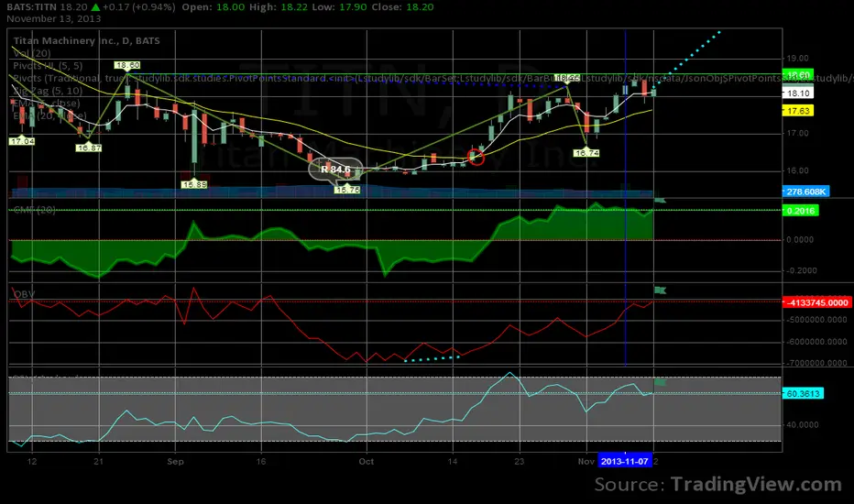854x504 pixels.
Task: Select the 16.74 pivot low label
Action: [586, 153]
